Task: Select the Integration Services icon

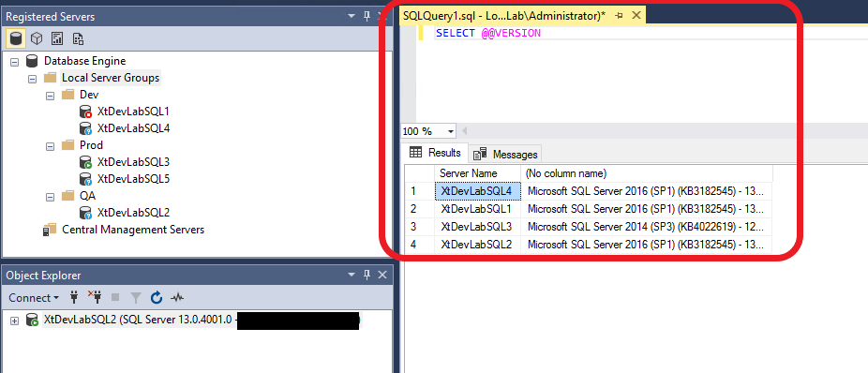Action: 78,38
